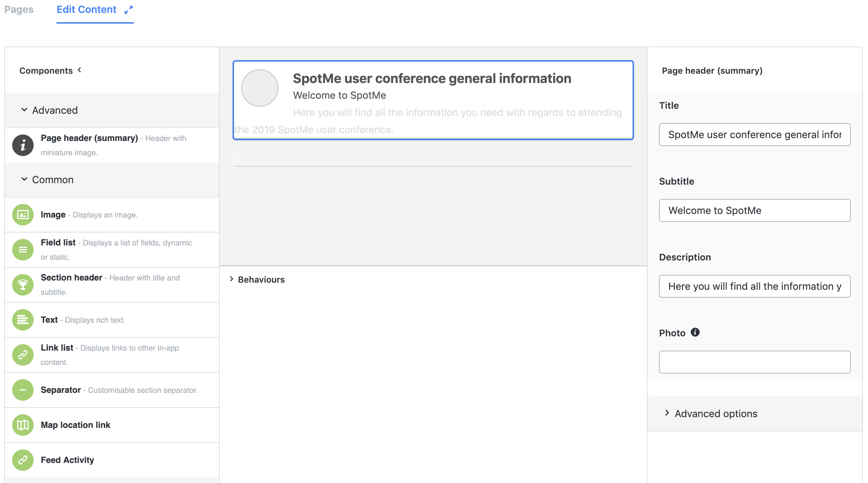
Task: Click the circular photo placeholder in preview
Action: (260, 88)
